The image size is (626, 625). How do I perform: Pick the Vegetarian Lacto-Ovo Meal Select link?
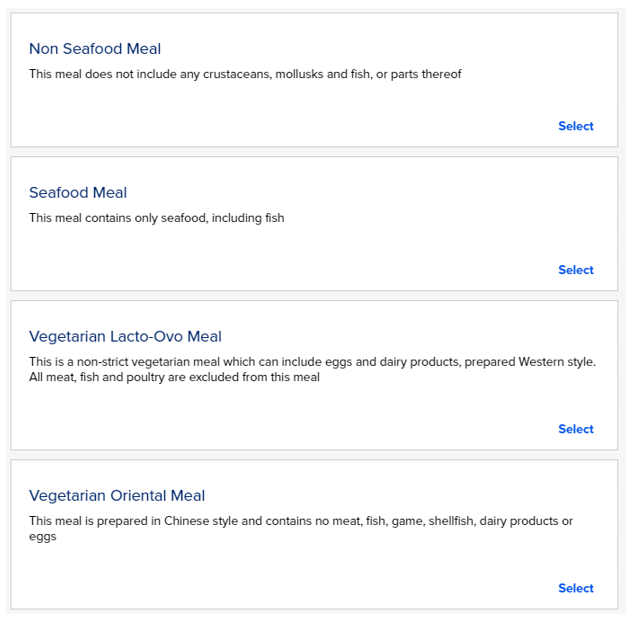(x=575, y=429)
